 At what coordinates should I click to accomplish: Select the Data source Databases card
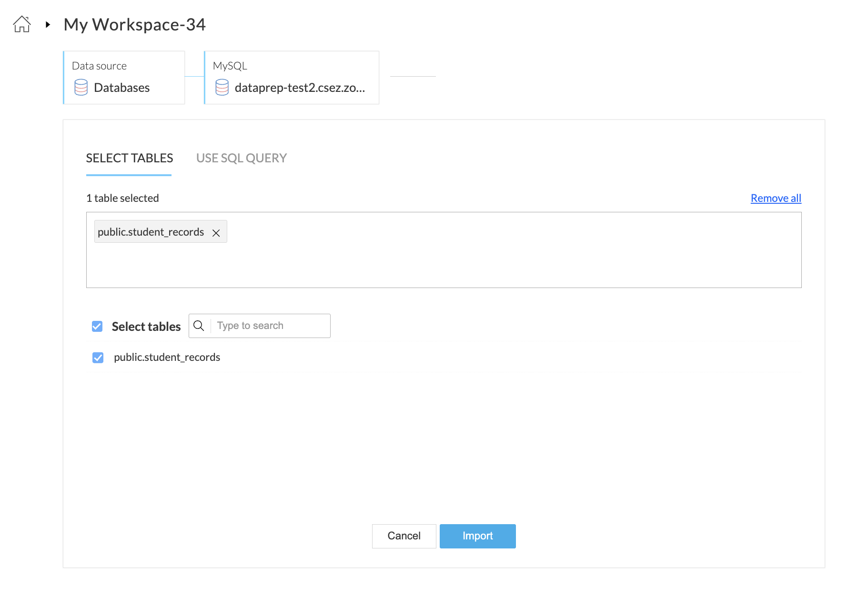point(124,78)
